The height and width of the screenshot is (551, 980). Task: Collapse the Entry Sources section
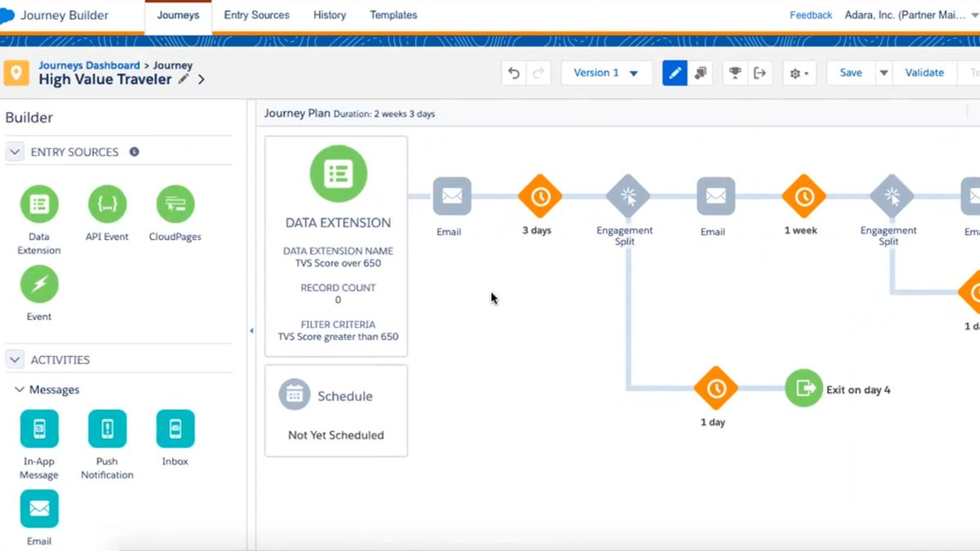pos(15,152)
